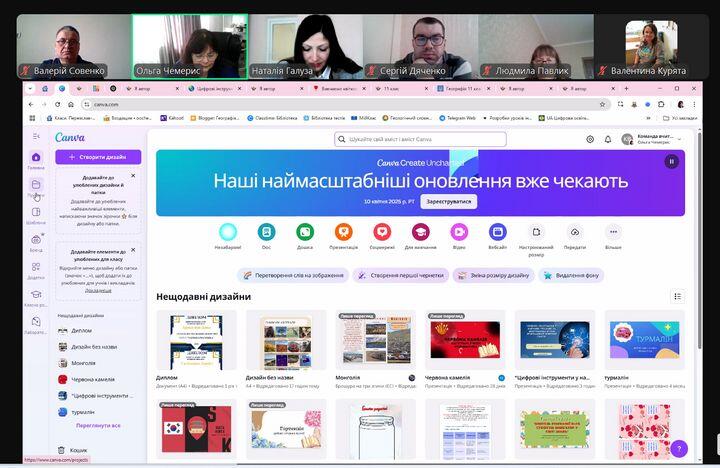The height and width of the screenshot is (468, 720).
Task: Dismiss the class favorites tip card
Action: (x=133, y=250)
